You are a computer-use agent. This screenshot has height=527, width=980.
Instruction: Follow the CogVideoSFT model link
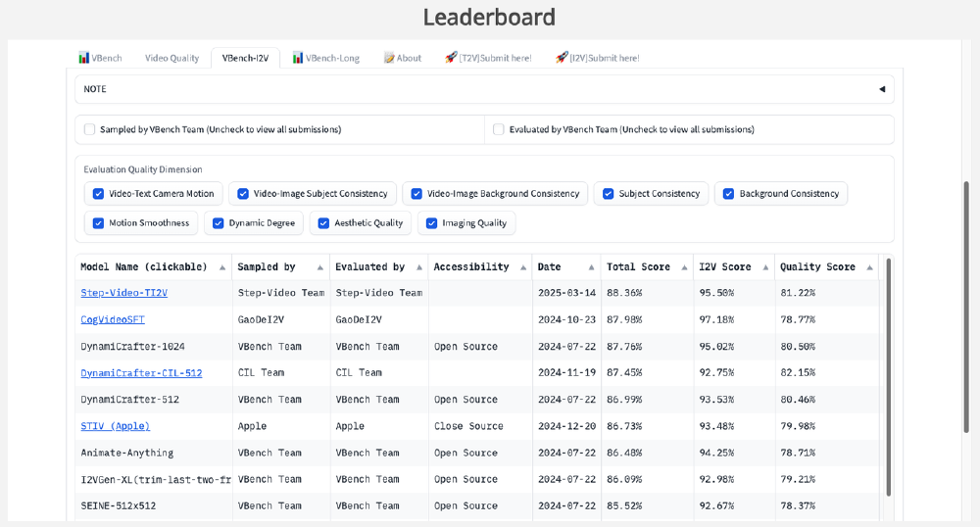[x=113, y=319]
